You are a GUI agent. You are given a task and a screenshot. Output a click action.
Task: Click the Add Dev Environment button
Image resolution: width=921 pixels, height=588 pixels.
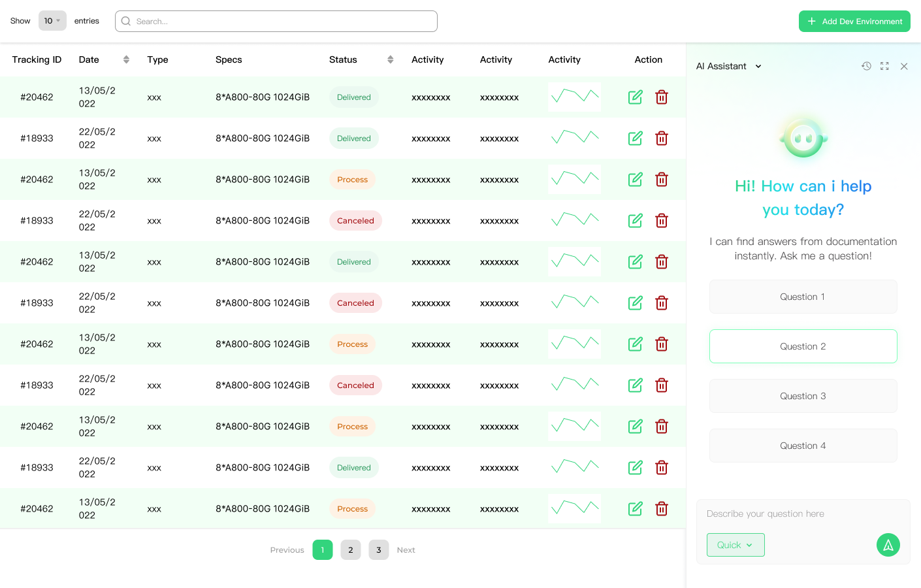point(854,21)
